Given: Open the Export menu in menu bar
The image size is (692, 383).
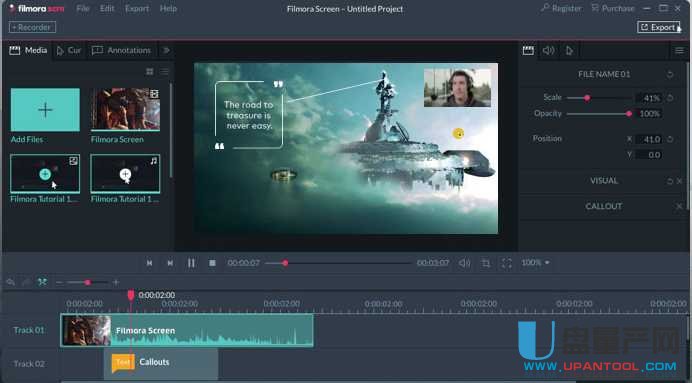Looking at the screenshot, I should point(137,8).
